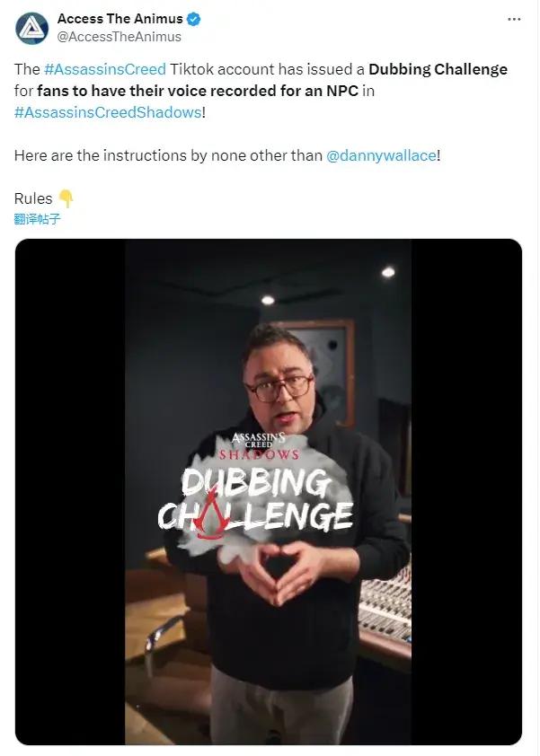Open the Access The Animus display name
Viewport: 540px width, 756px height.
pos(120,19)
